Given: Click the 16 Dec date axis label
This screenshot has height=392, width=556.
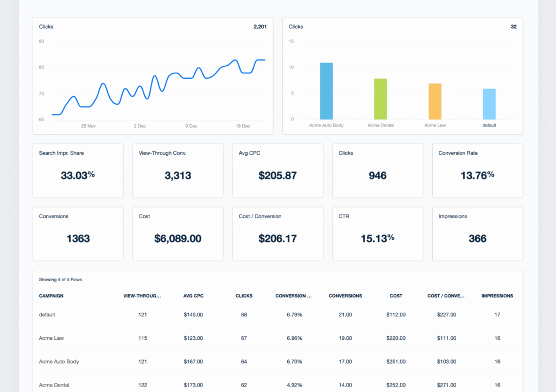Looking at the screenshot, I should (243, 126).
